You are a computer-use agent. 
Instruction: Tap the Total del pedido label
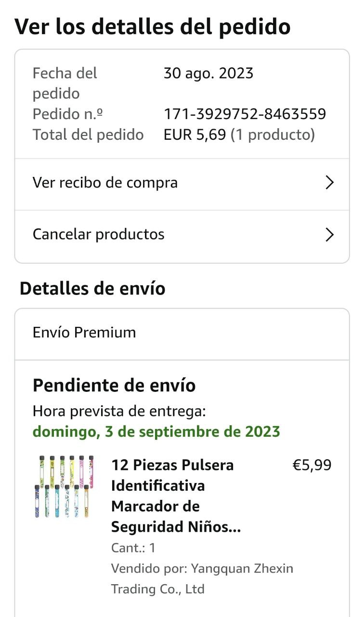(88, 134)
